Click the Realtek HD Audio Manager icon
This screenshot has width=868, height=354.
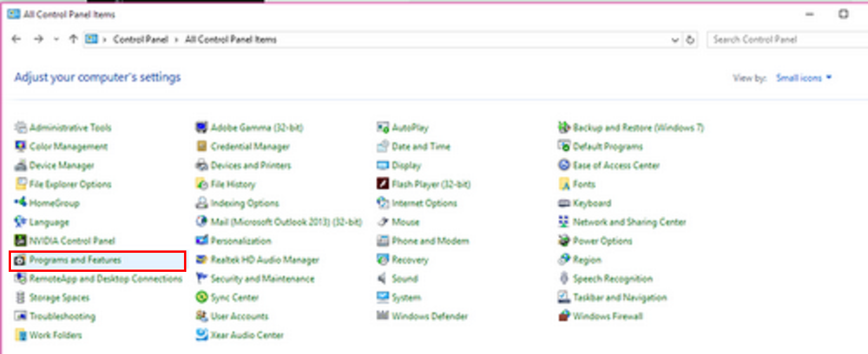click(x=201, y=260)
